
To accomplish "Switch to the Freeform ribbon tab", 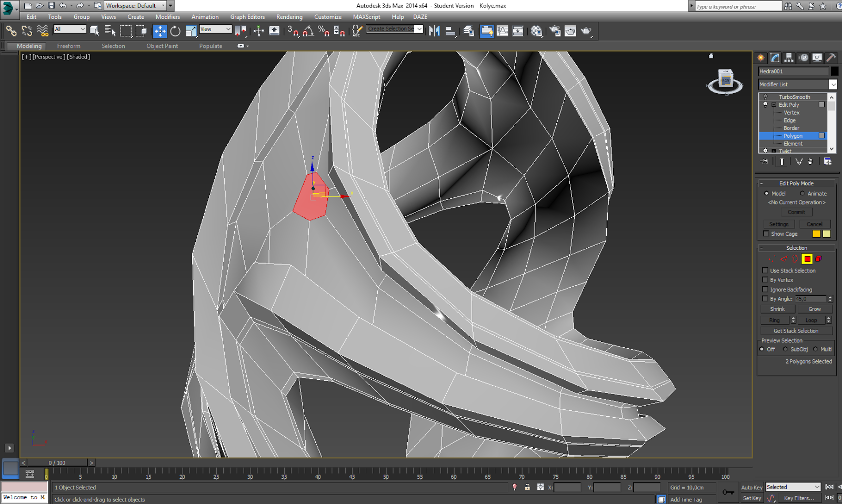I will tap(68, 46).
